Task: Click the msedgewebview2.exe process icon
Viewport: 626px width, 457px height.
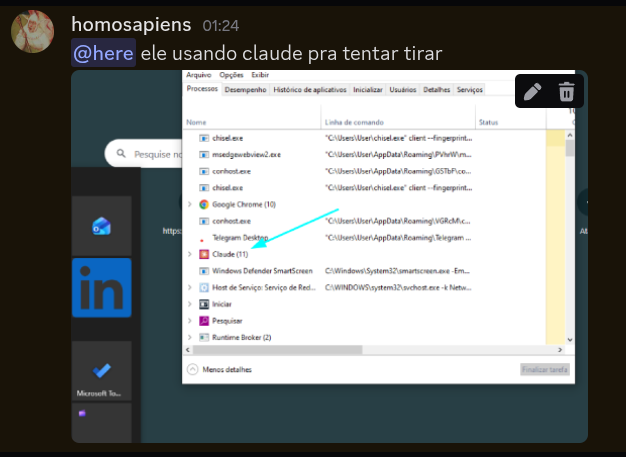Action: tap(204, 154)
